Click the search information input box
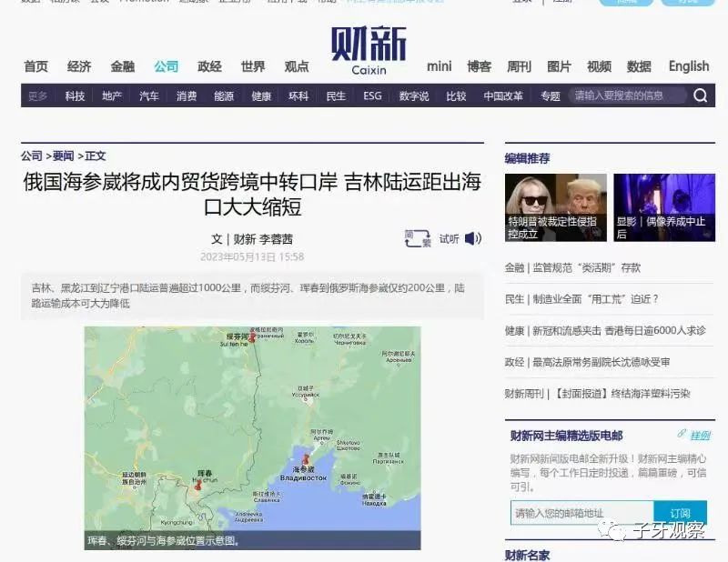The width and height of the screenshot is (728, 562). tap(628, 95)
